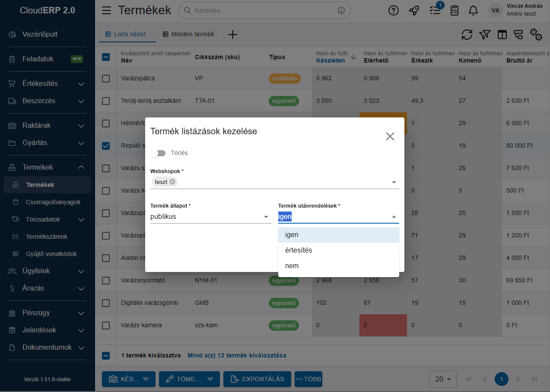Click the column layout icon
The height and width of the screenshot is (392, 550).
click(502, 35)
